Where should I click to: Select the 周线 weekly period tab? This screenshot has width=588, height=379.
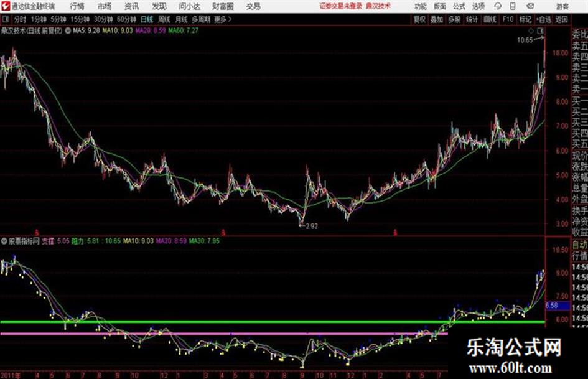point(164,19)
